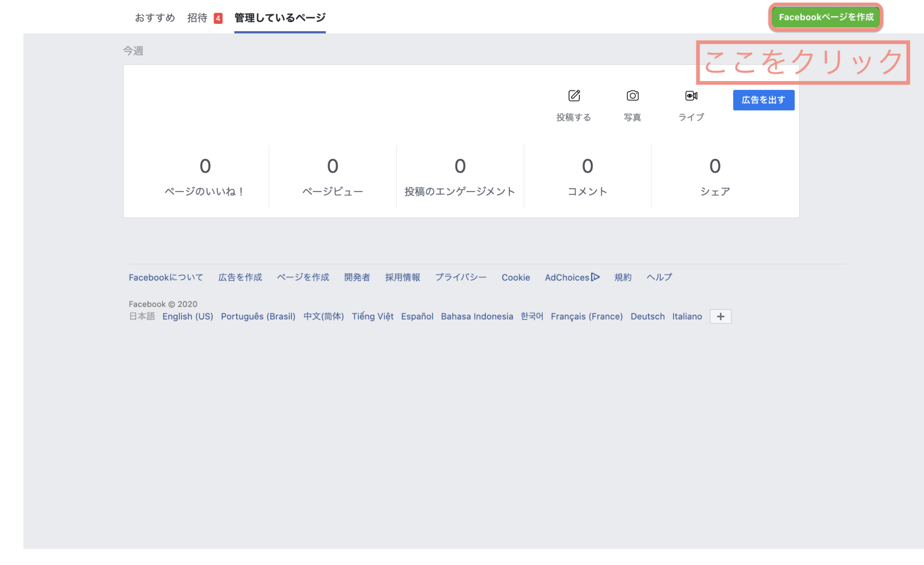This screenshot has width=924, height=565.
Task: Select Français (France) language link
Action: pos(586,316)
